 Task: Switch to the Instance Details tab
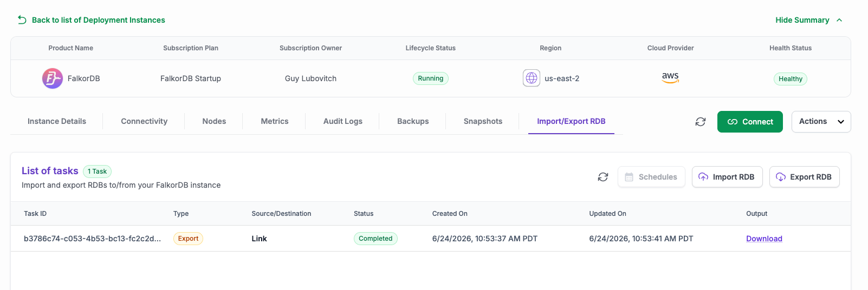point(57,121)
